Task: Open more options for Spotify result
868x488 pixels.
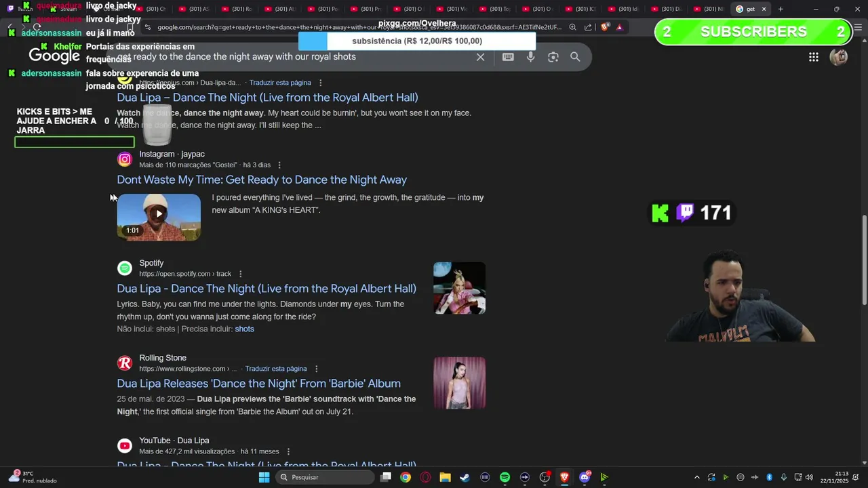Action: click(x=240, y=274)
